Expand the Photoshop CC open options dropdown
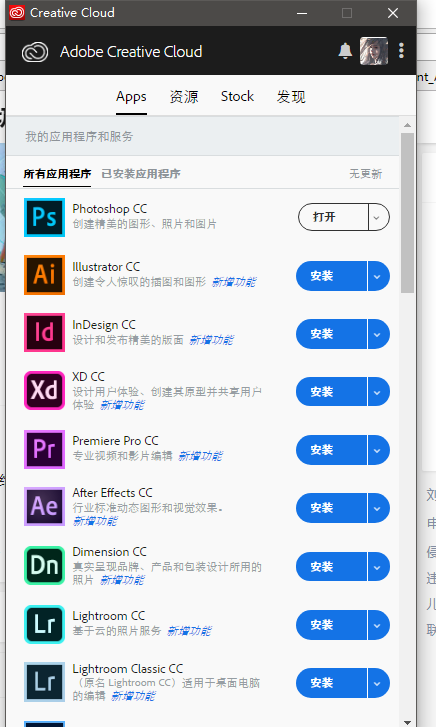The image size is (436, 727). pos(378,217)
